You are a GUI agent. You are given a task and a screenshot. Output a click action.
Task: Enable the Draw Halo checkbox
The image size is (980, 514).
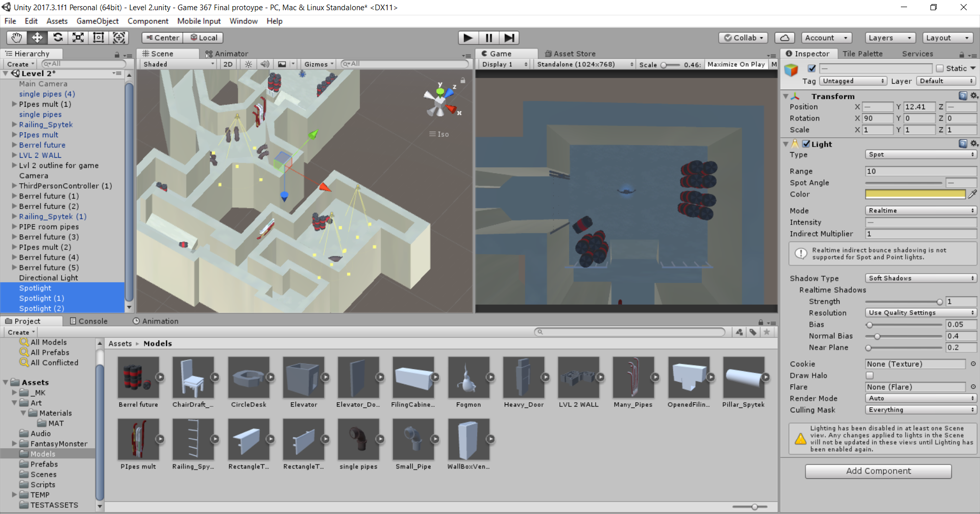870,376
